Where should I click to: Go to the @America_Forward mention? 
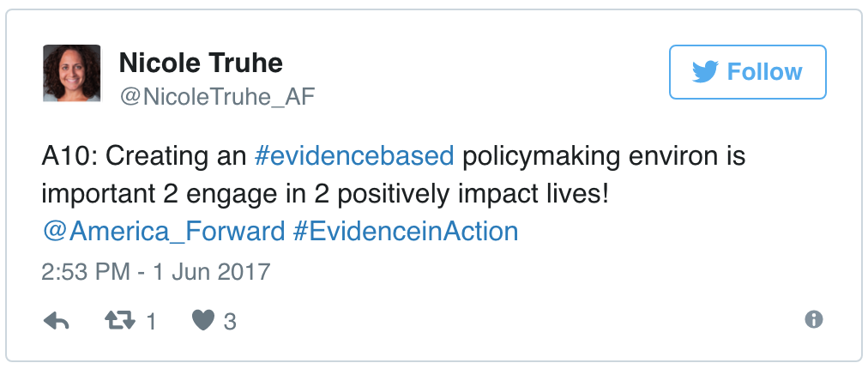(163, 232)
